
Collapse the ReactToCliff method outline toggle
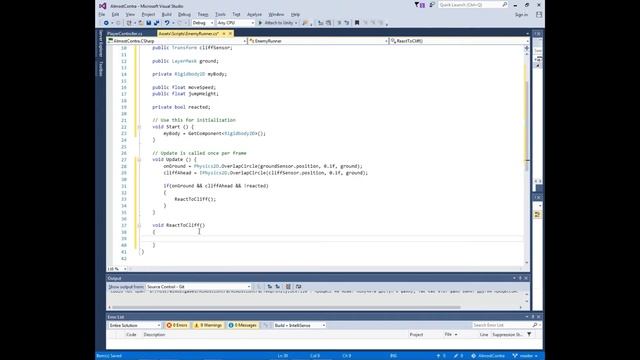pos(139,225)
